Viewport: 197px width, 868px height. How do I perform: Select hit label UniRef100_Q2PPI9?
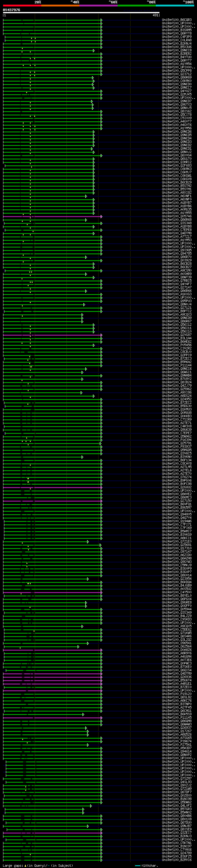[x=177, y=355]
